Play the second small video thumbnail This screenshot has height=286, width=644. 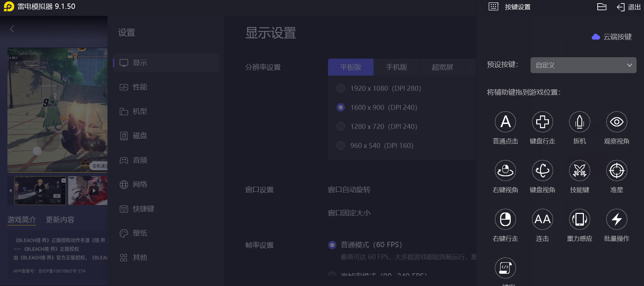88,191
